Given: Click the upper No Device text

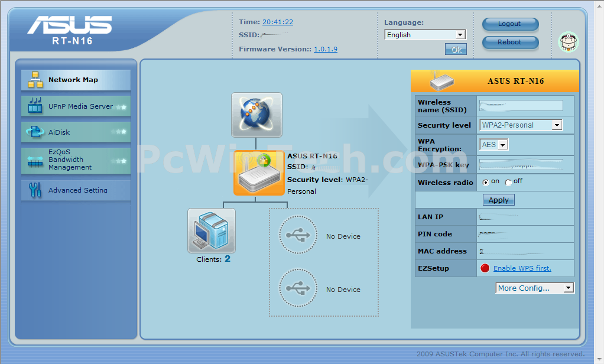Looking at the screenshot, I should pos(343,236).
